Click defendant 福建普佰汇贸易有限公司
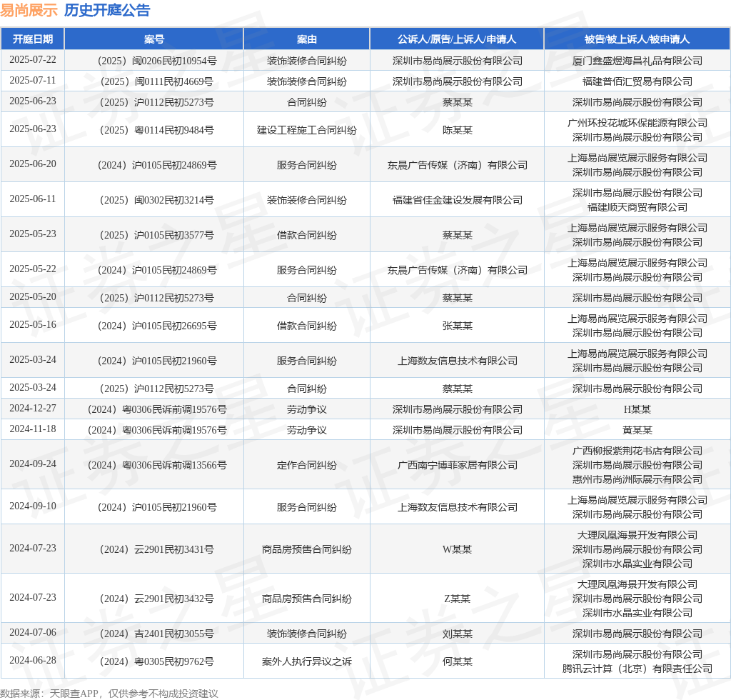 pyautogui.click(x=637, y=81)
